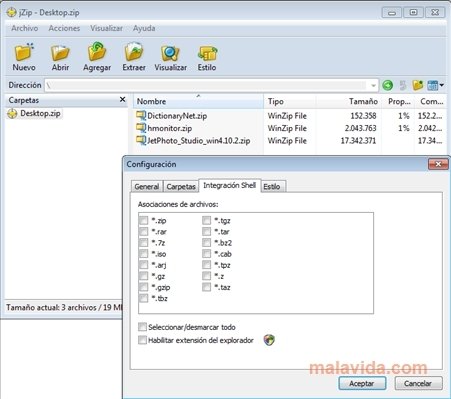This screenshot has width=451, height=399.
Task: Open an archive with the Abrir icon
Action: [60, 53]
